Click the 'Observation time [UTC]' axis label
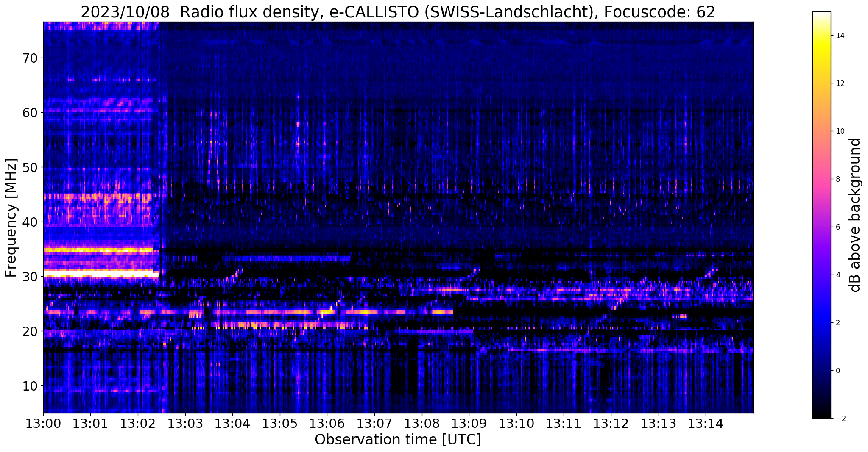Screen dimensions: 868x452 (398, 440)
